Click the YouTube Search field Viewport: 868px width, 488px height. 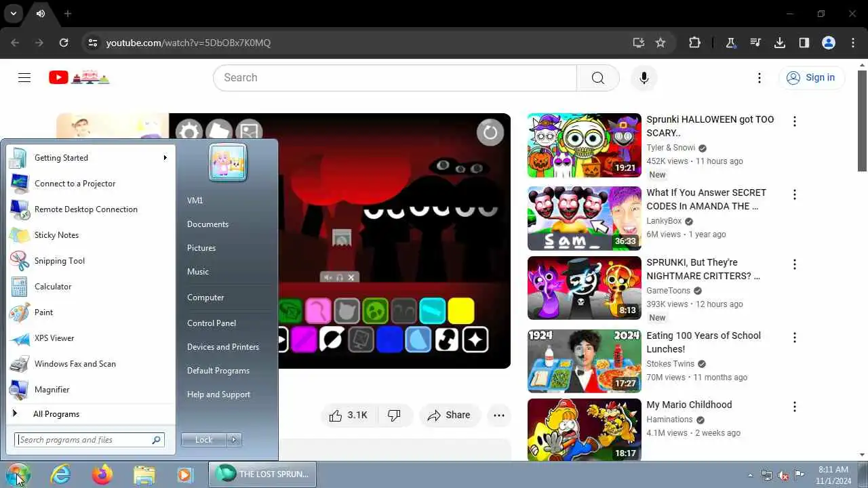coord(395,78)
